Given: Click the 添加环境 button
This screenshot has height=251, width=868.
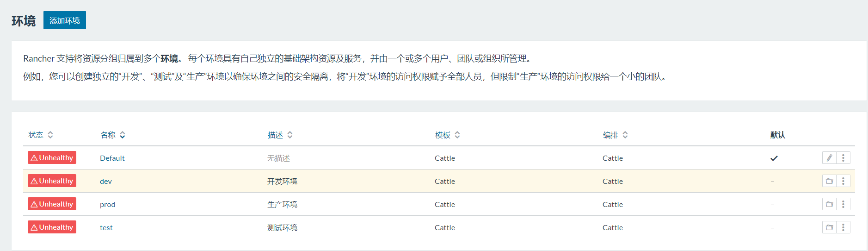Looking at the screenshot, I should pyautogui.click(x=65, y=20).
